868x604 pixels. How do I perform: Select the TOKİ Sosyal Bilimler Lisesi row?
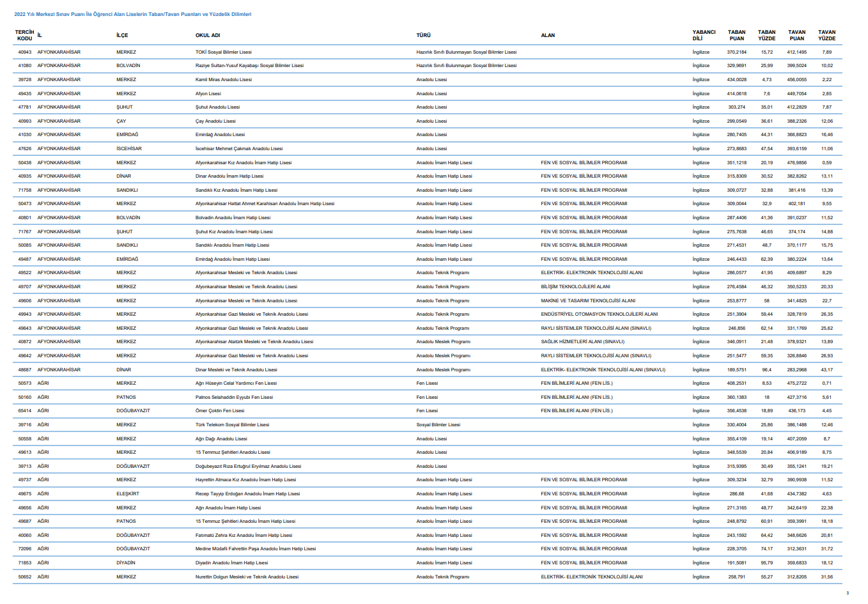[426, 52]
